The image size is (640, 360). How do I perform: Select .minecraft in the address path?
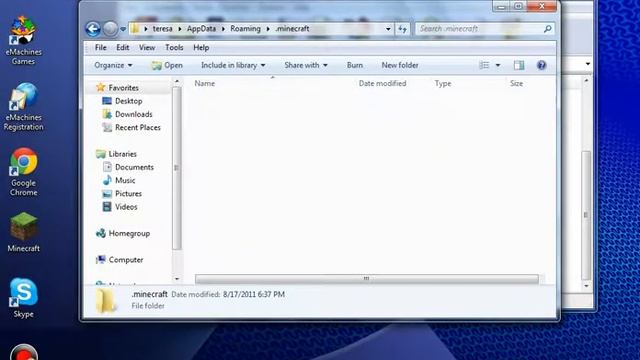click(292, 29)
